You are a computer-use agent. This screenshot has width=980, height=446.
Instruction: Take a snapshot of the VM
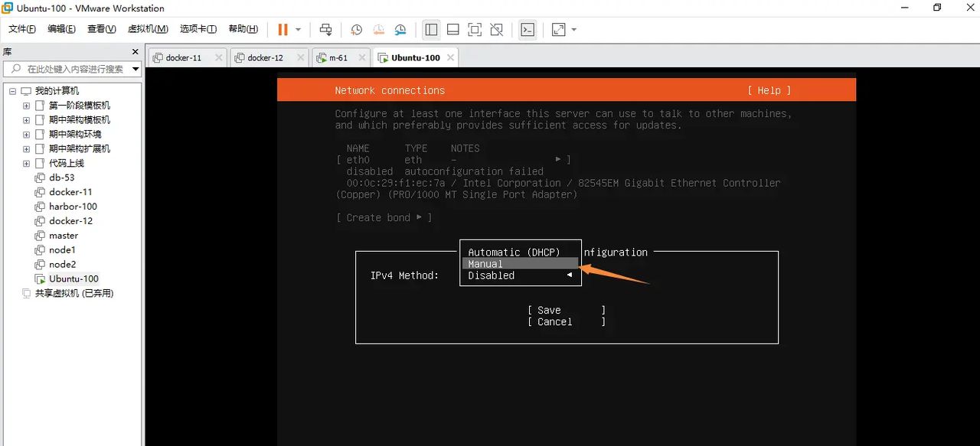tap(355, 29)
